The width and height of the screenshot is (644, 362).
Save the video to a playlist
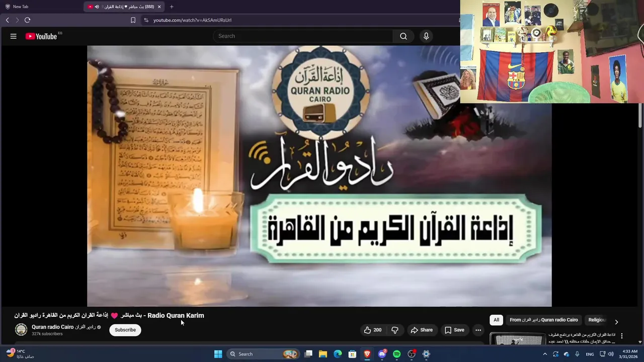pos(454,330)
